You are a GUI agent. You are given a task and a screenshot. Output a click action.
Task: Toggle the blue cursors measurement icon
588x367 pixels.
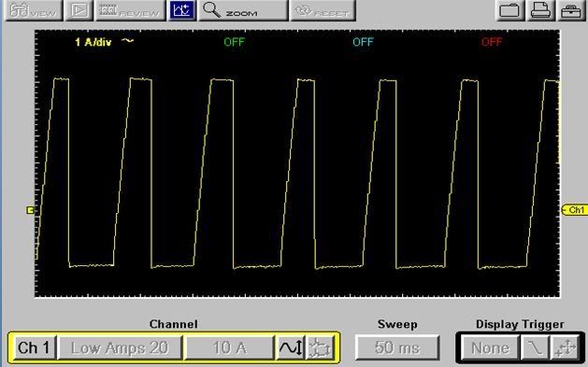pyautogui.click(x=182, y=10)
